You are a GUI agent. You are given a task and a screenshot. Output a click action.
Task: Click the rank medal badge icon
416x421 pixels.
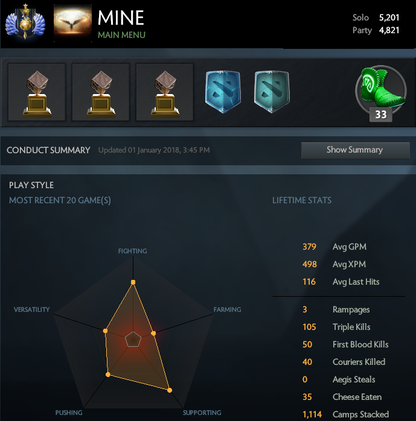[x=25, y=22]
